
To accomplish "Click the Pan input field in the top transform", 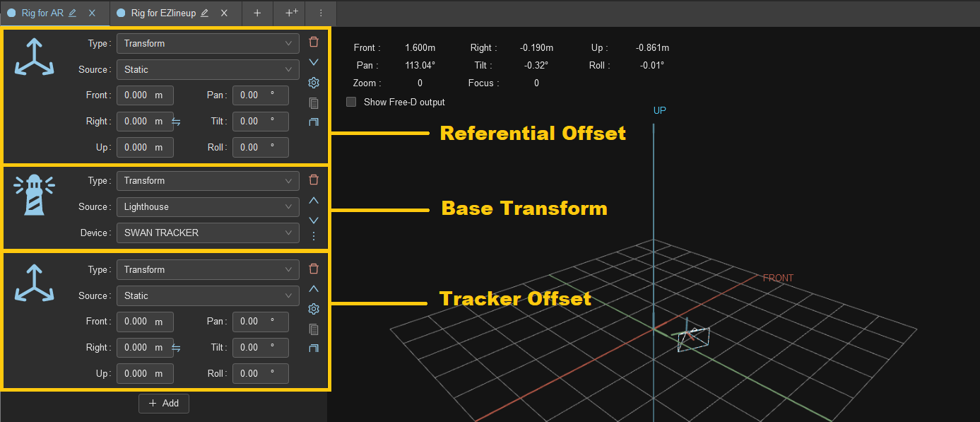I will [x=260, y=95].
